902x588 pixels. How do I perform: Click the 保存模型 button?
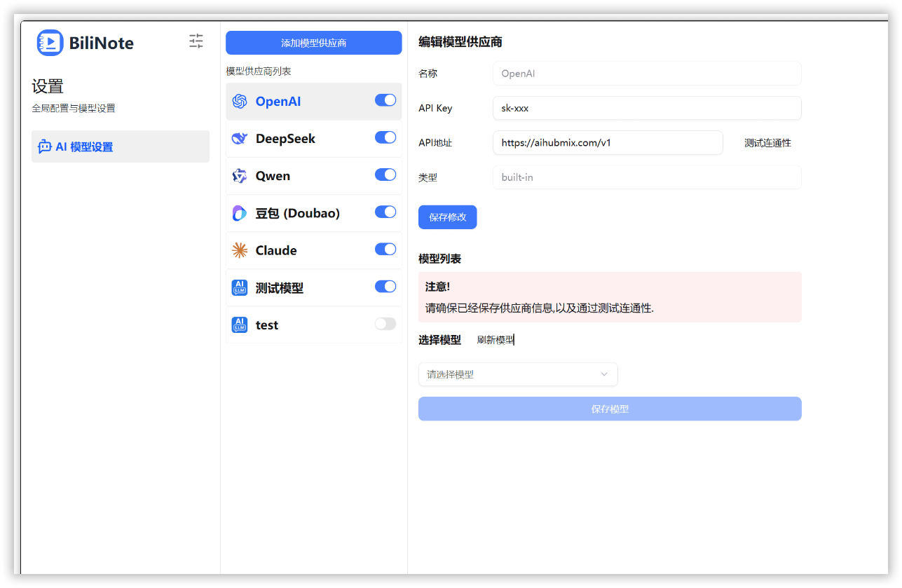pos(610,409)
